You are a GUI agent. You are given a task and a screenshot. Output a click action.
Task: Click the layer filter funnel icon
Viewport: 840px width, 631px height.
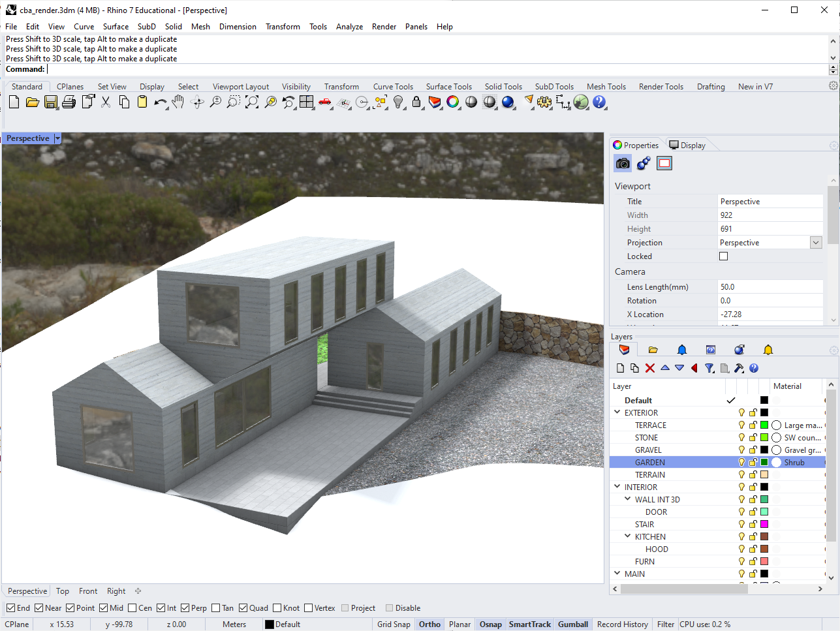709,368
